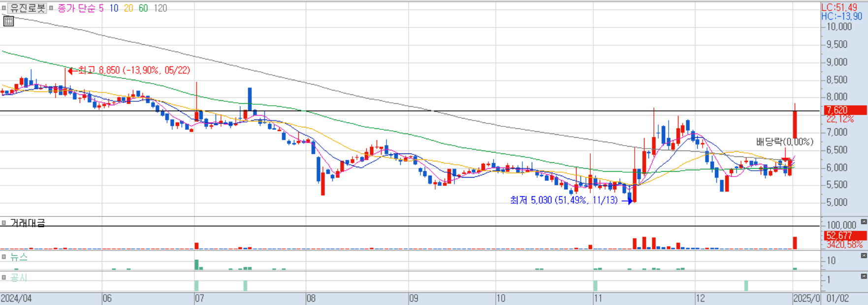Click the 08 month label on date axis
Image resolution: width=868 pixels, height=305 pixels.
[311, 298]
